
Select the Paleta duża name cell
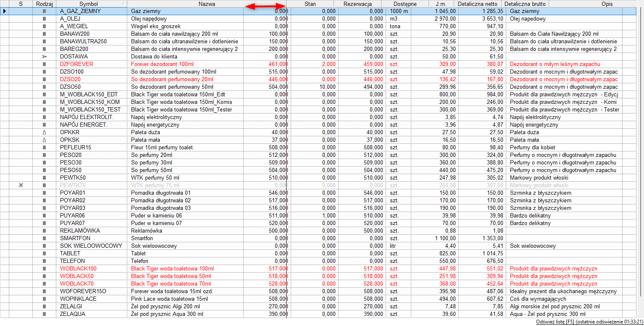185,132
